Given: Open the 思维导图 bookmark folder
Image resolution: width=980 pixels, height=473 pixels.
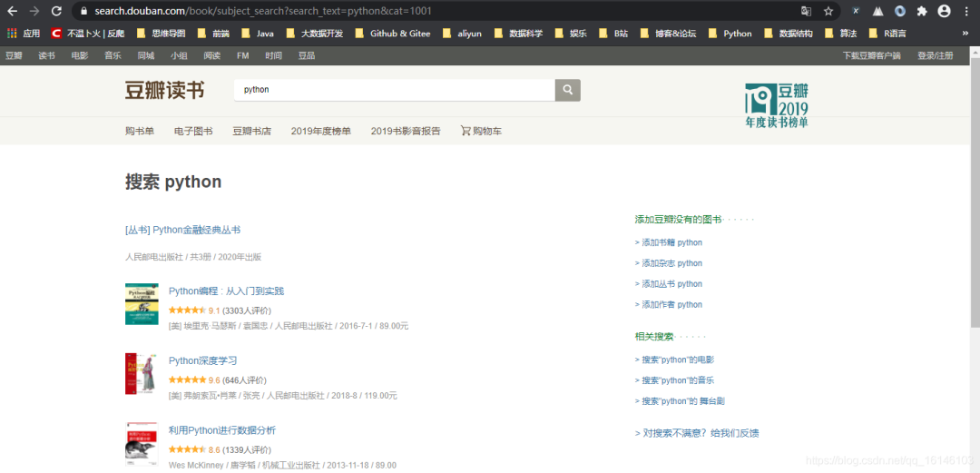Looking at the screenshot, I should click(x=161, y=34).
